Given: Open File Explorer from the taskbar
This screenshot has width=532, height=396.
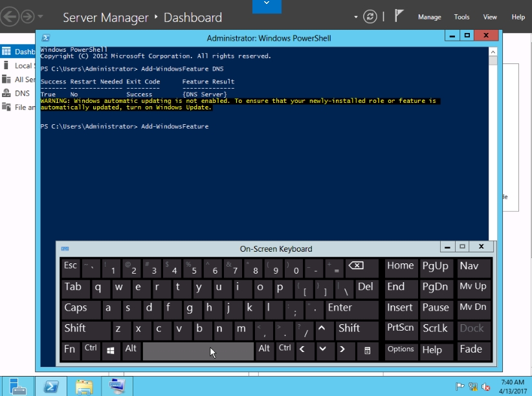Looking at the screenshot, I should coord(83,386).
